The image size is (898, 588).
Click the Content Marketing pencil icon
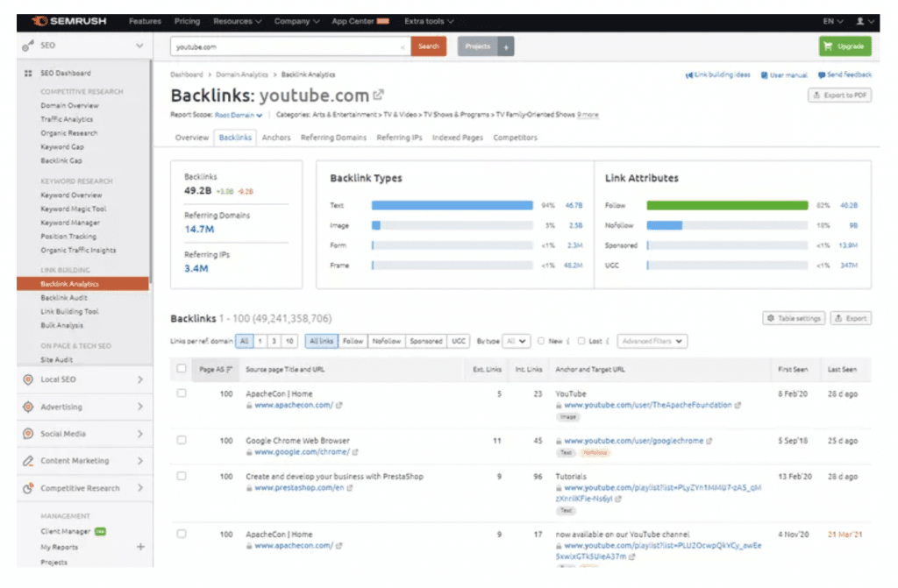[28, 460]
